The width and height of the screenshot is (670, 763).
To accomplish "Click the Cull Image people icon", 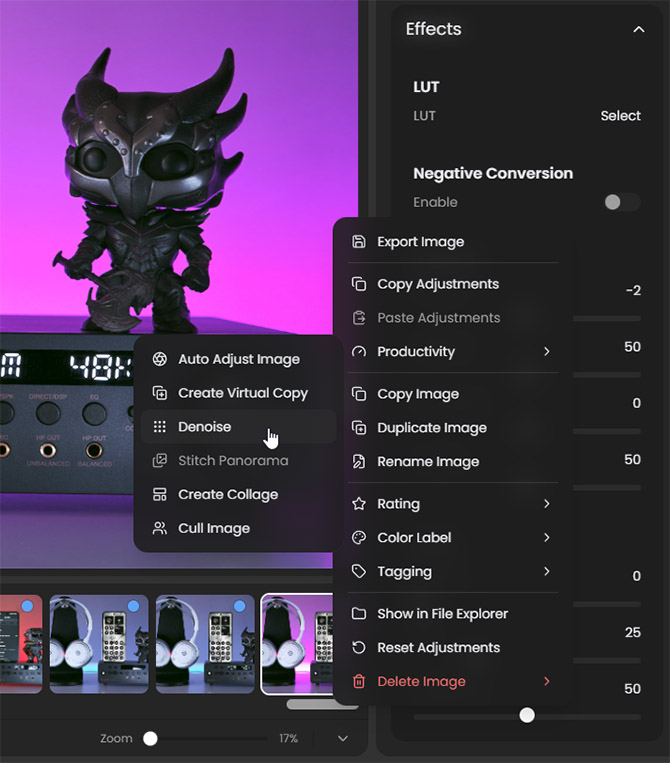I will point(159,529).
